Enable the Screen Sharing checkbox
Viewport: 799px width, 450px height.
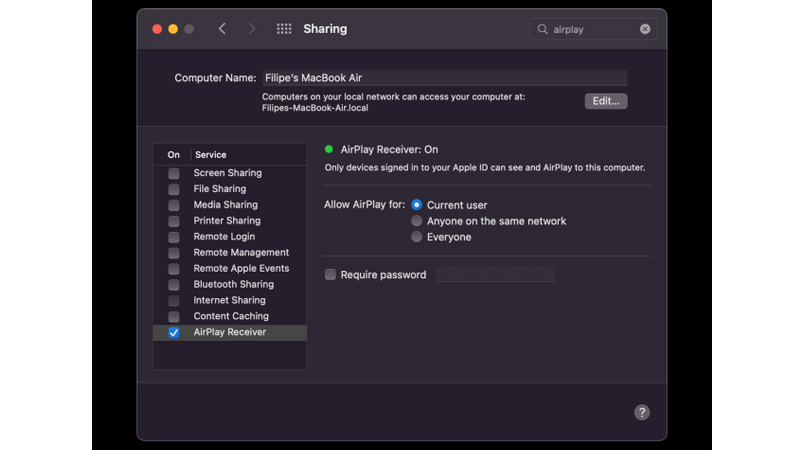(x=174, y=173)
